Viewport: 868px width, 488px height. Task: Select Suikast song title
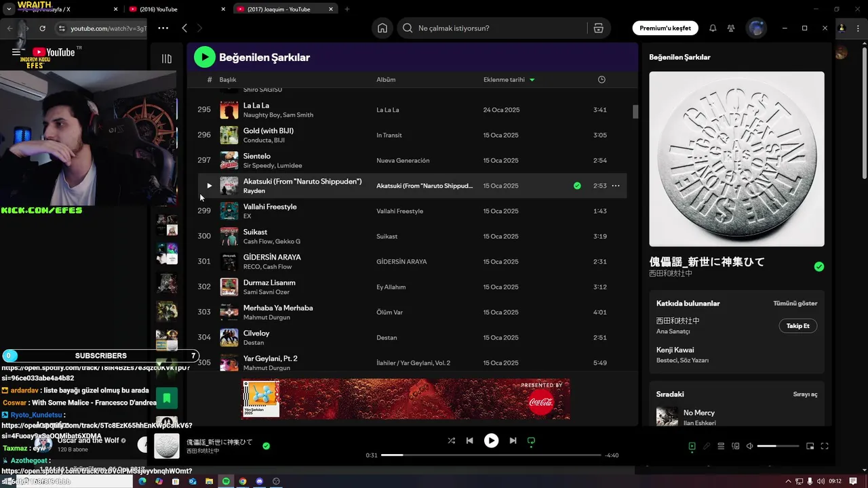pos(255,232)
